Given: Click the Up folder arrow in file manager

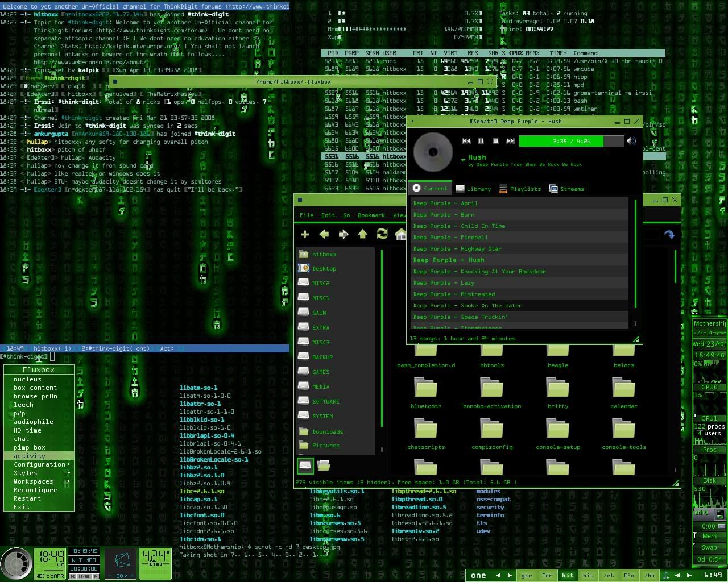Looking at the screenshot, I should tap(363, 234).
